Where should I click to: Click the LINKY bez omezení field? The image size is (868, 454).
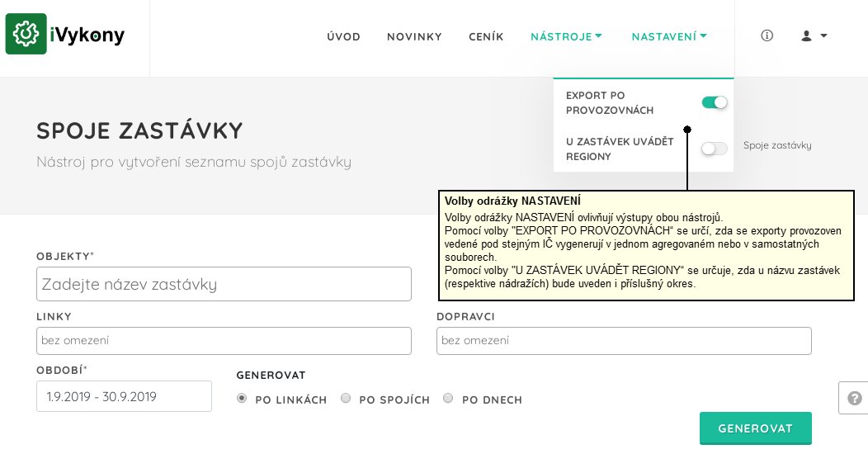(224, 340)
